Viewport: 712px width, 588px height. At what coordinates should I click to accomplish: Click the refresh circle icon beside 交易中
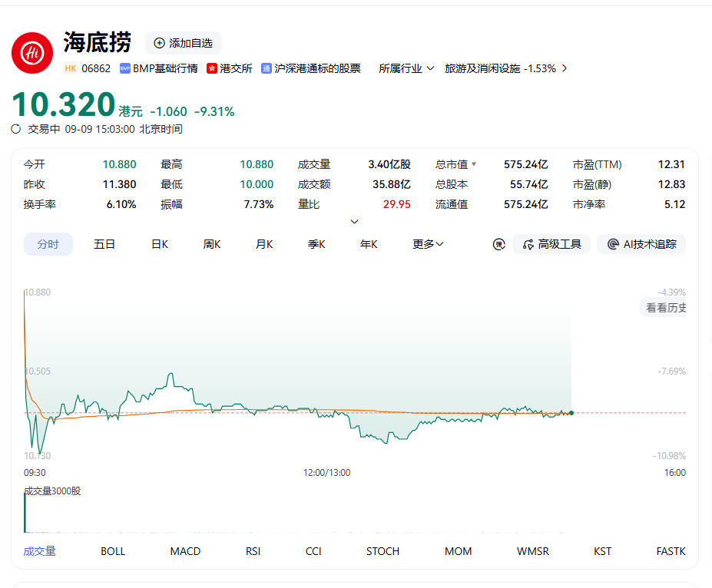click(16, 129)
